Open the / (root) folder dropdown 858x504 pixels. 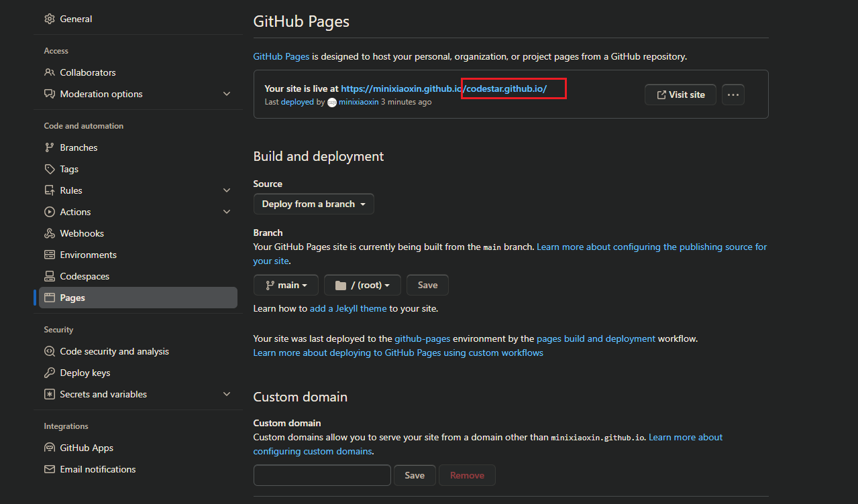tap(362, 285)
